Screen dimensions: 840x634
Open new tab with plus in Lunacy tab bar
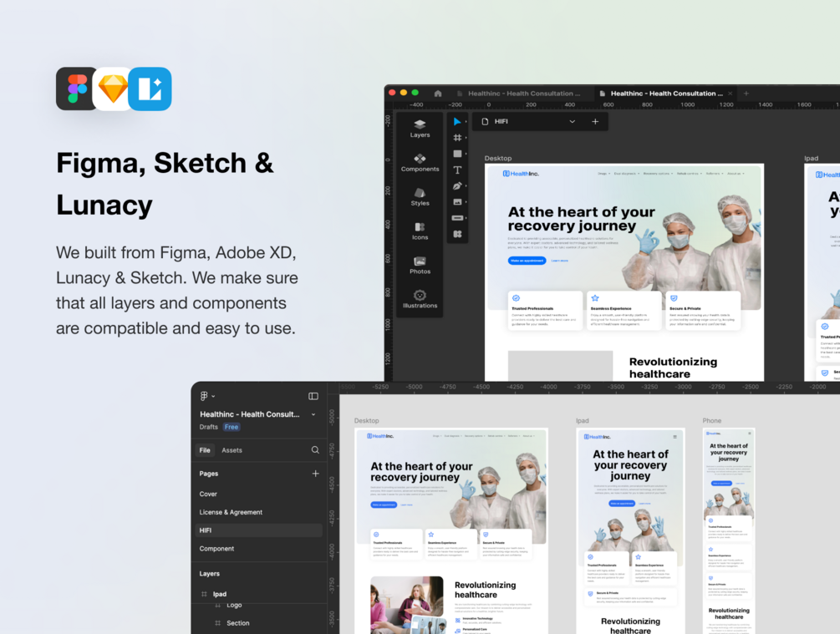tap(746, 94)
